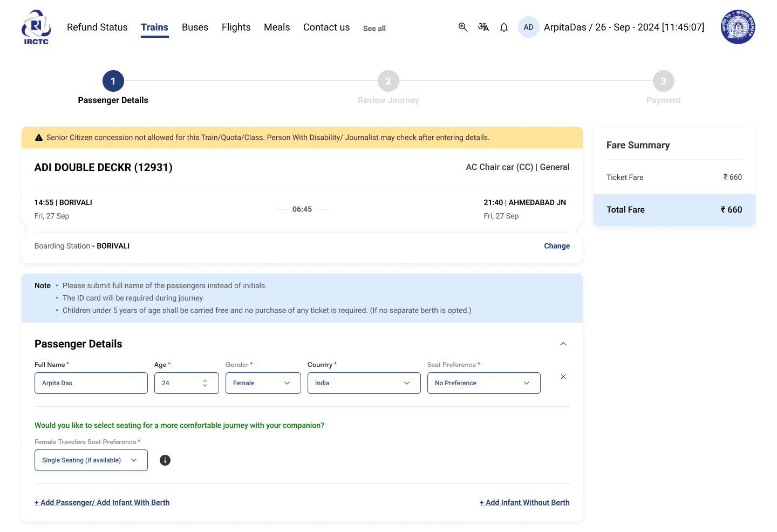Go to Meals menu item
Image resolution: width=777 pixels, height=532 pixels.
click(277, 27)
